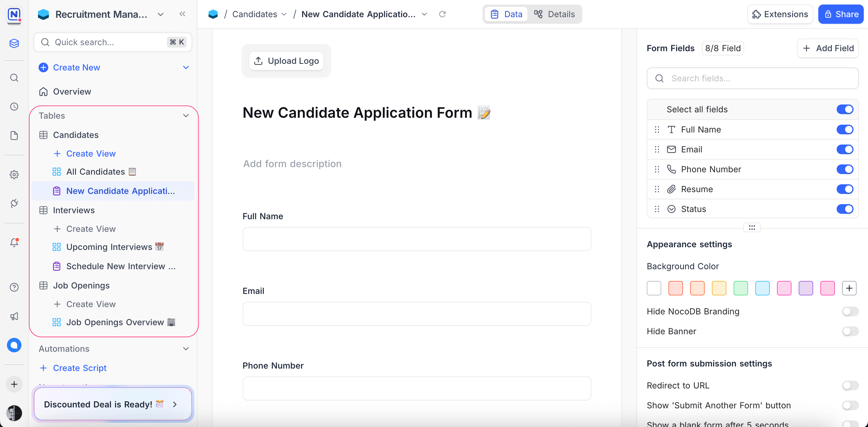
Task: Turn off the Resume field toggle
Action: [x=844, y=189]
